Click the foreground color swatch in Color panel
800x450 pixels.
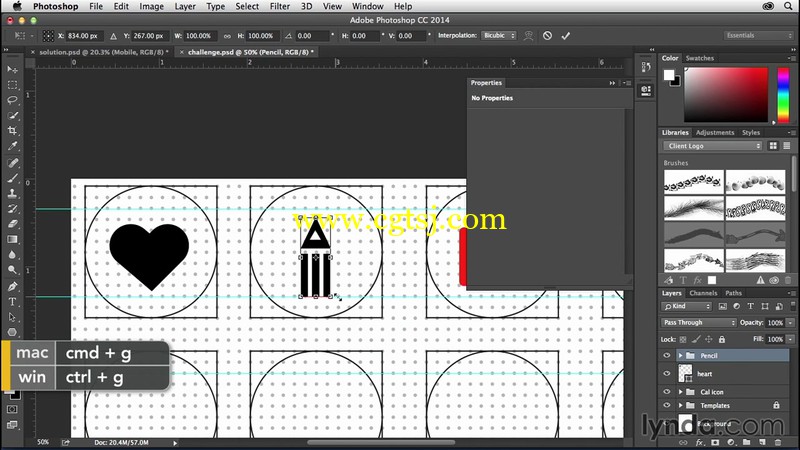click(x=668, y=75)
